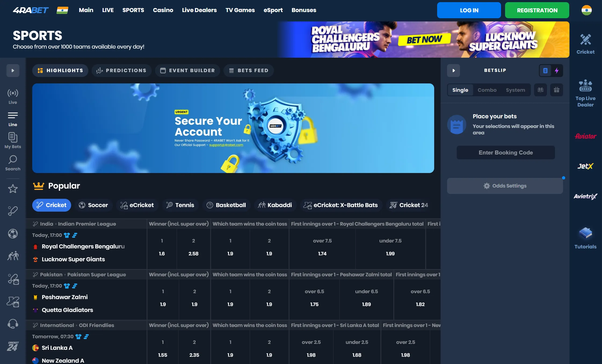Screen dimensions: 602x364
Task: Launch Aviatrix game from right panel
Action: click(585, 196)
